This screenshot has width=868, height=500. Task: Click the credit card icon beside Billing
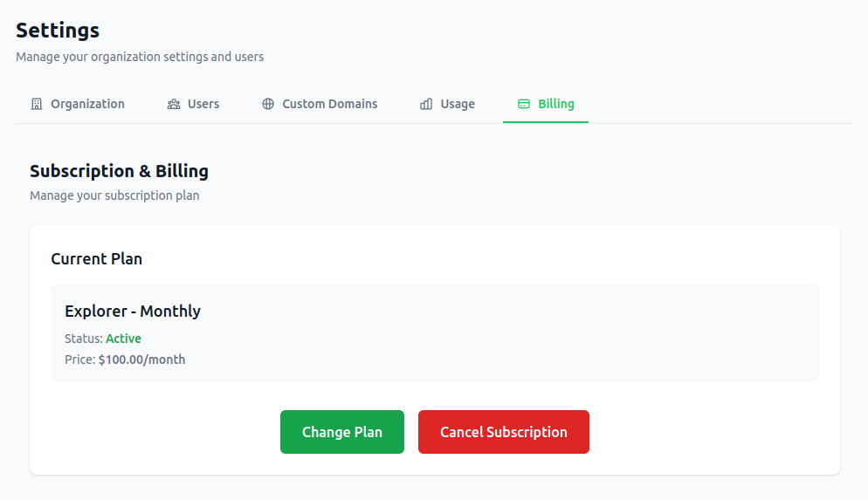[524, 104]
